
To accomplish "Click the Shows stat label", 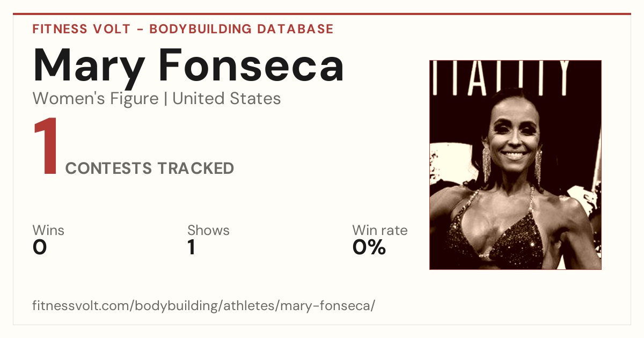I will coord(208,231).
